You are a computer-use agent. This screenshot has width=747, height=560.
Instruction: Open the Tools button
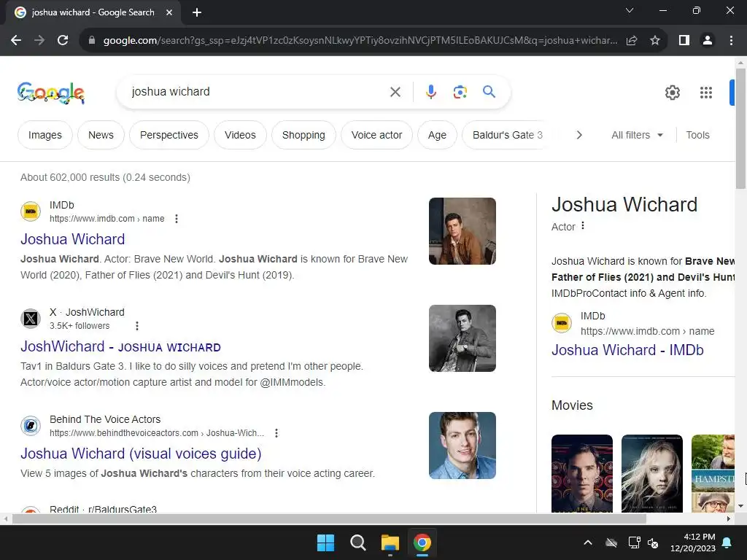click(697, 135)
